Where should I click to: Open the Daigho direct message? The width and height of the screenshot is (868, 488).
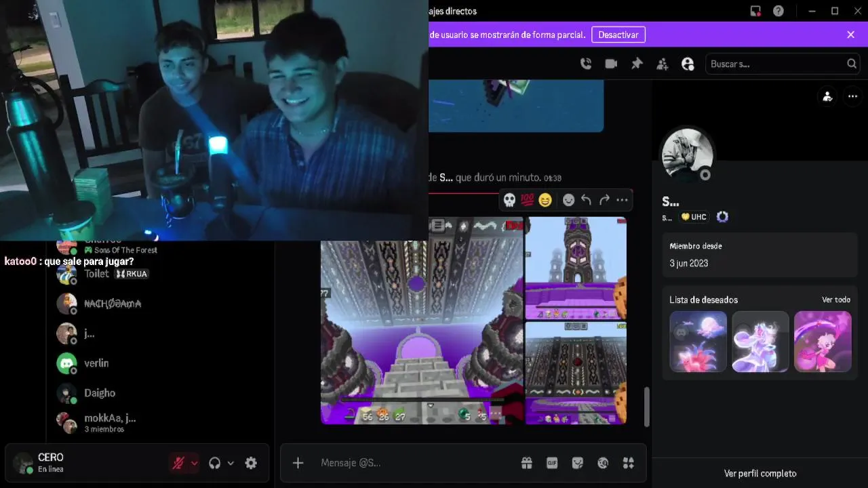tap(161, 393)
